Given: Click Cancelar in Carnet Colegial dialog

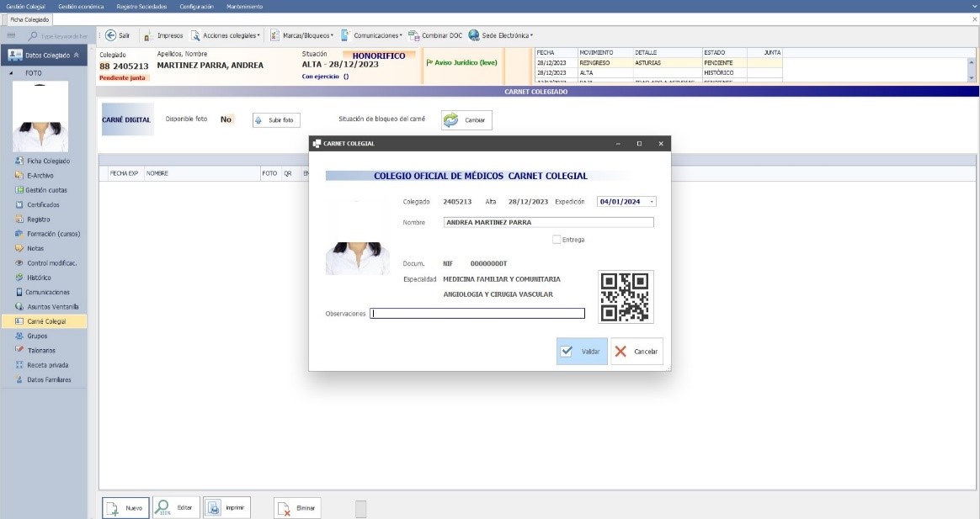Looking at the screenshot, I should click(x=636, y=351).
